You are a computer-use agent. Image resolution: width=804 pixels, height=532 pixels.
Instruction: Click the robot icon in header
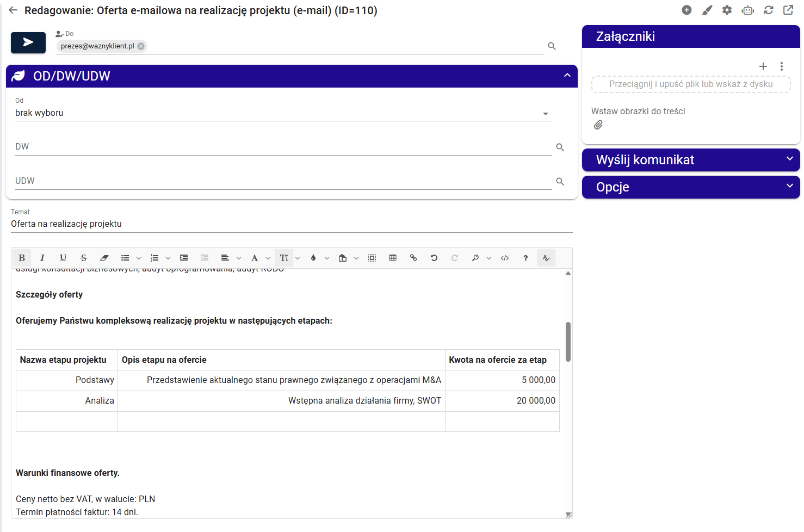click(748, 10)
